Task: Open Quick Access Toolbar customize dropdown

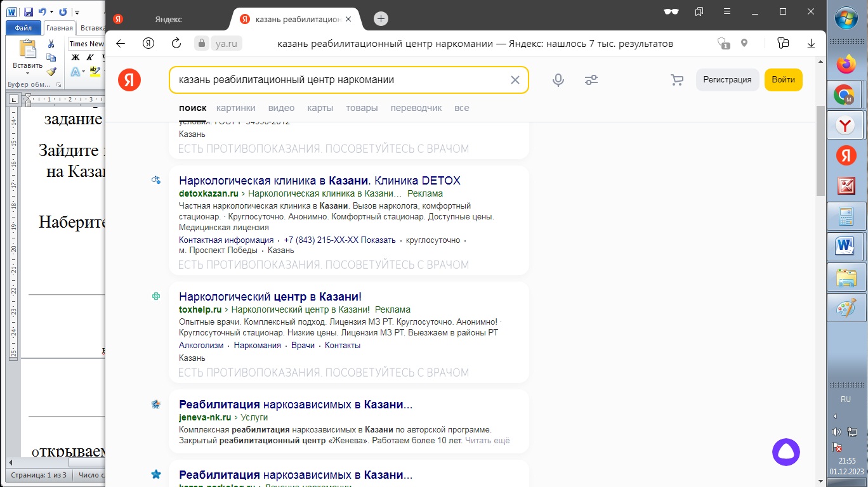Action: pos(77,11)
